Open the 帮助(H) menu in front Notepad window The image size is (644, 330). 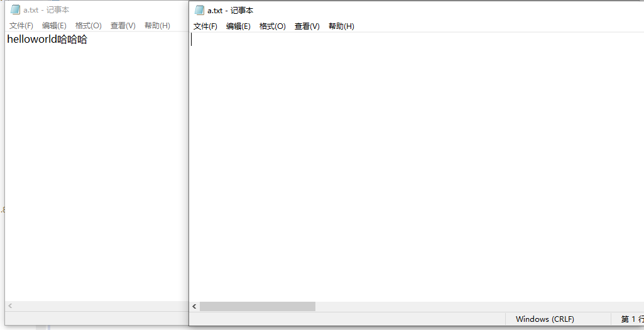(x=341, y=26)
